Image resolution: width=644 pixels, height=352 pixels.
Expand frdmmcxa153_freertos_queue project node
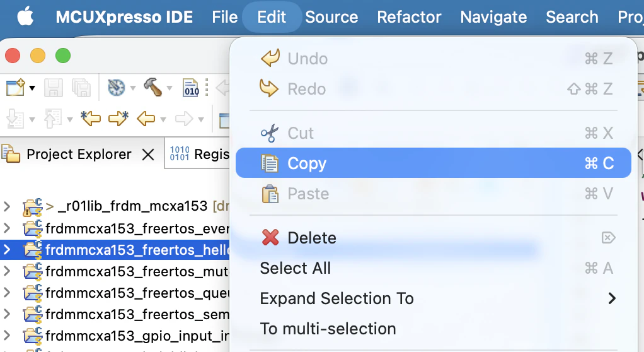(x=6, y=292)
